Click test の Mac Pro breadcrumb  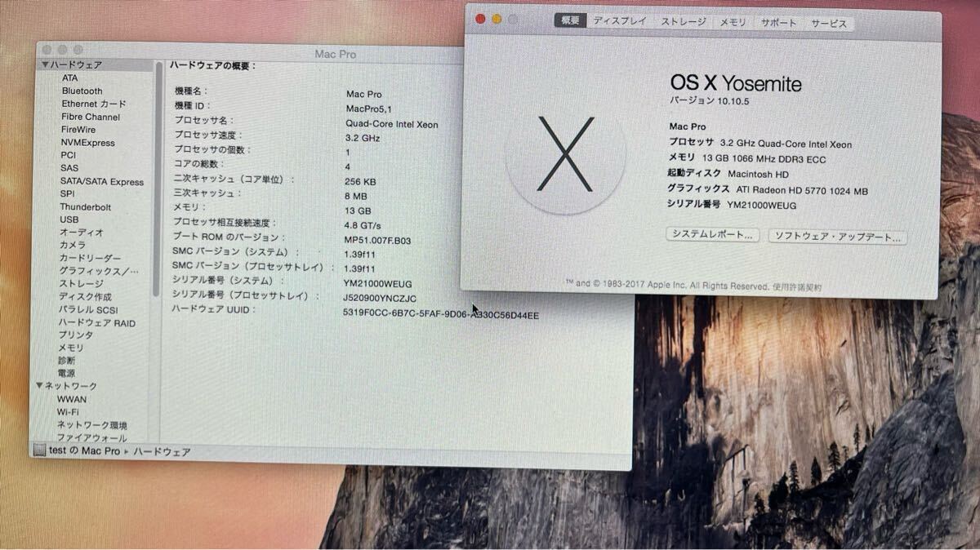(84, 450)
